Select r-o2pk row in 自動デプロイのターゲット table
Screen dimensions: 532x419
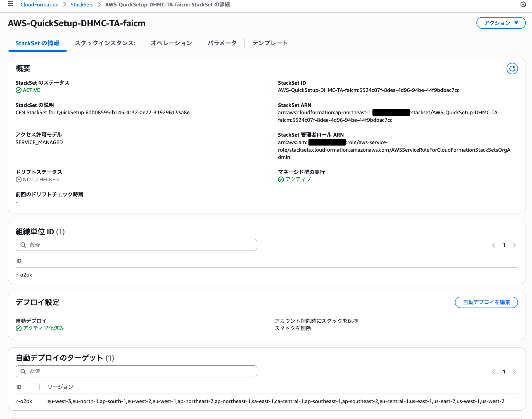pyautogui.click(x=267, y=401)
